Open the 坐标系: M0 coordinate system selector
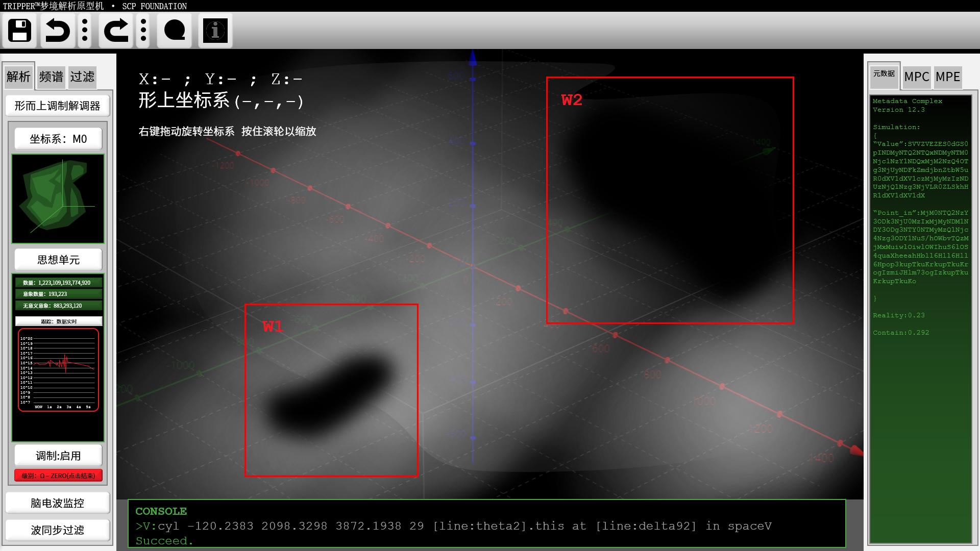The image size is (980, 551). [57, 138]
